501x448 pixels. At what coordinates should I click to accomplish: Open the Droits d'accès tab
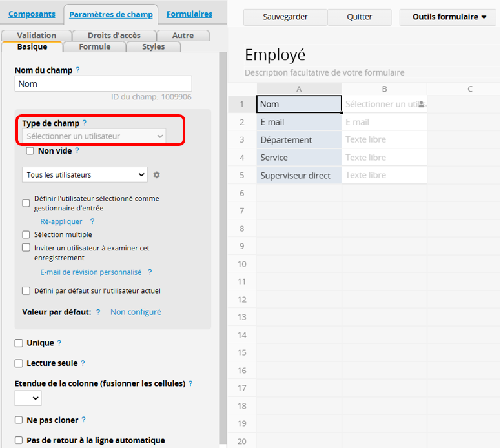click(113, 36)
